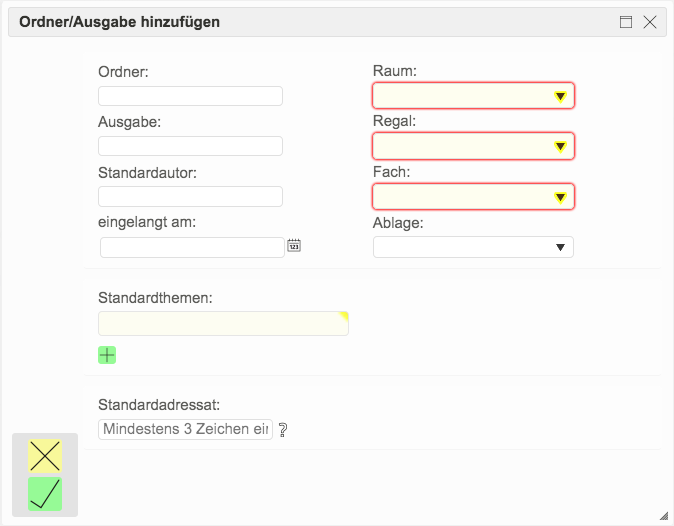
Task: Cancel with the yellow X button
Action: 45,456
